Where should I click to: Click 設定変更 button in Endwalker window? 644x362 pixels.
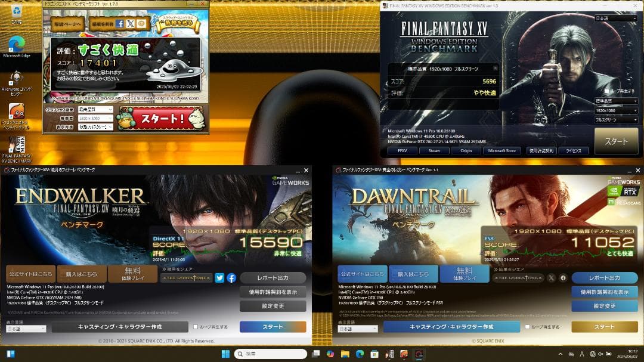point(273,306)
